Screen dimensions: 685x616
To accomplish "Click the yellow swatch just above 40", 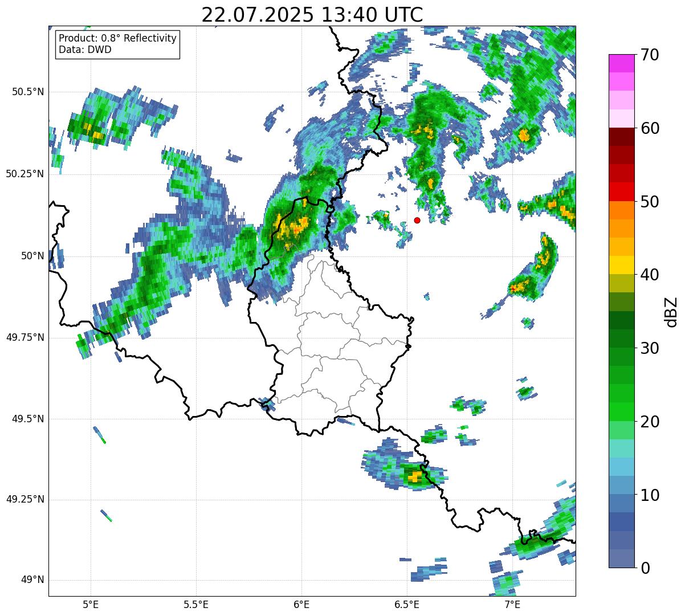I will tap(622, 265).
